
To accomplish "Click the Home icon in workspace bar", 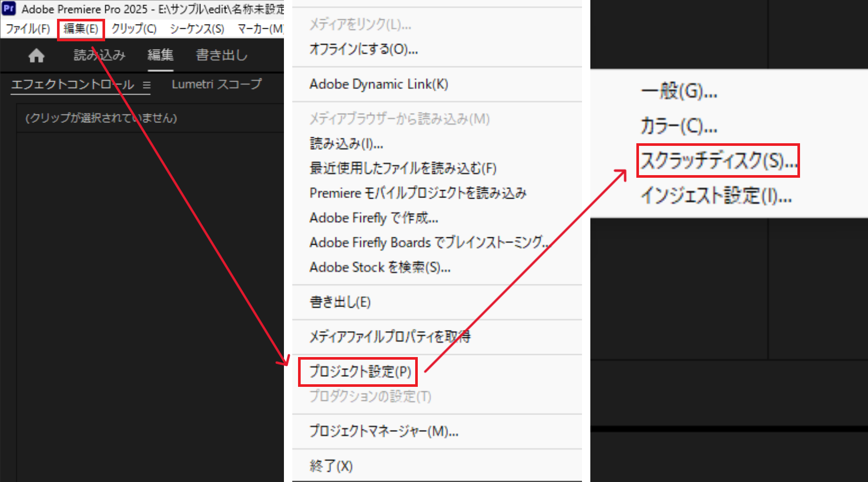I will tap(36, 55).
